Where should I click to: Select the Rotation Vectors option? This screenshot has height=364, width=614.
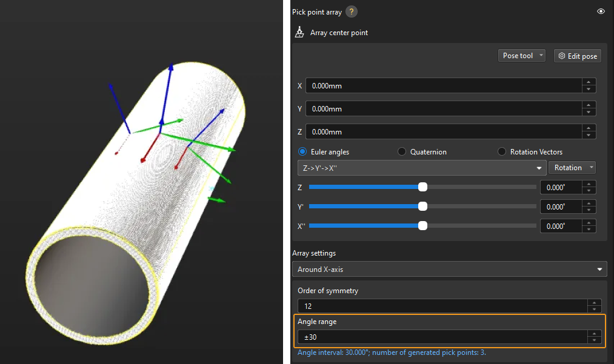pos(501,152)
